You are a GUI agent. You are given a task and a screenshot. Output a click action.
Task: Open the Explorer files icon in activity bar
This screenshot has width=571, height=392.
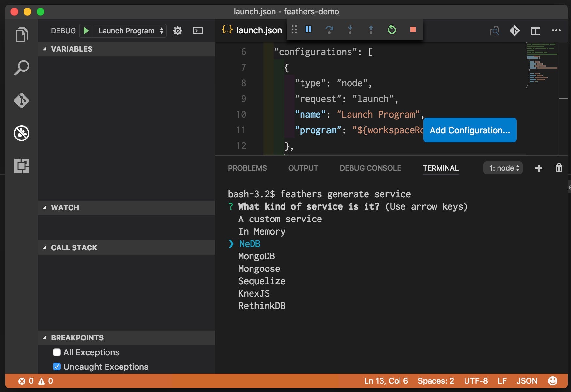click(22, 35)
